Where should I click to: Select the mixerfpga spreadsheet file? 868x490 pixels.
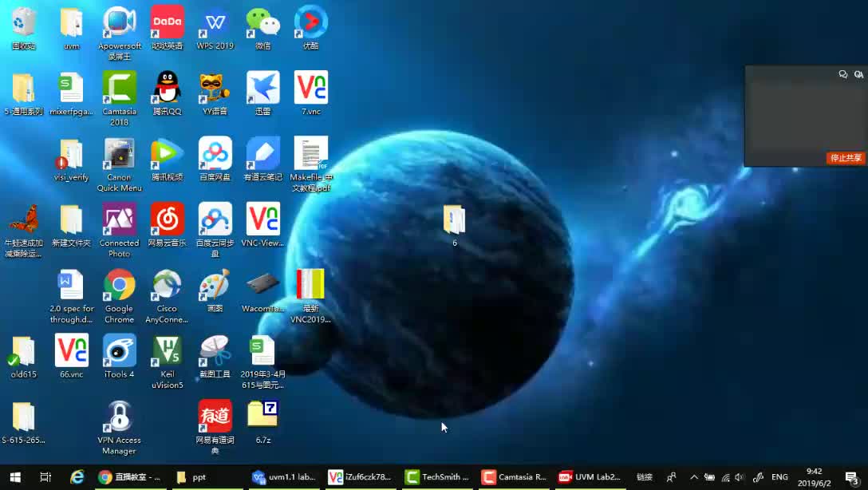72,93
